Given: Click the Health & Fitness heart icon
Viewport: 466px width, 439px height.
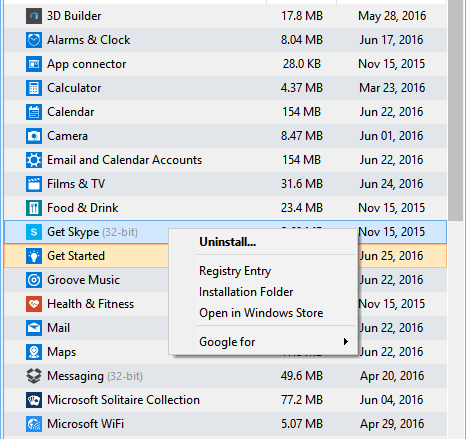Looking at the screenshot, I should 34,304.
